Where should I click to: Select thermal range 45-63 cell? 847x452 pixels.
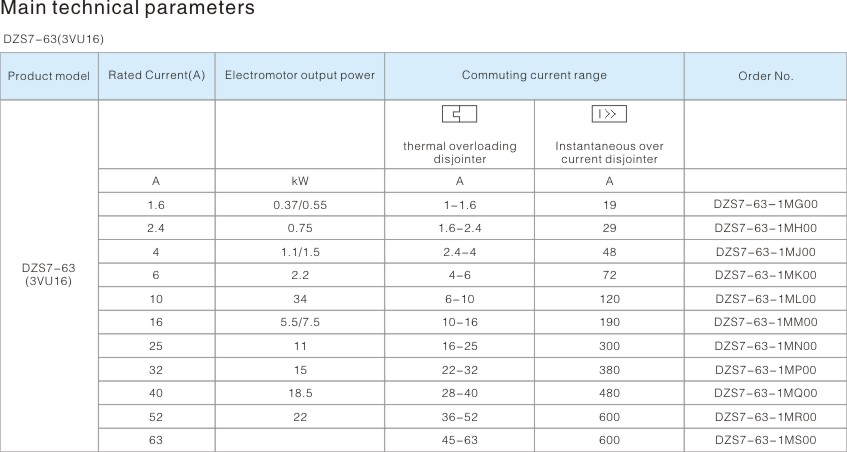pyautogui.click(x=459, y=440)
